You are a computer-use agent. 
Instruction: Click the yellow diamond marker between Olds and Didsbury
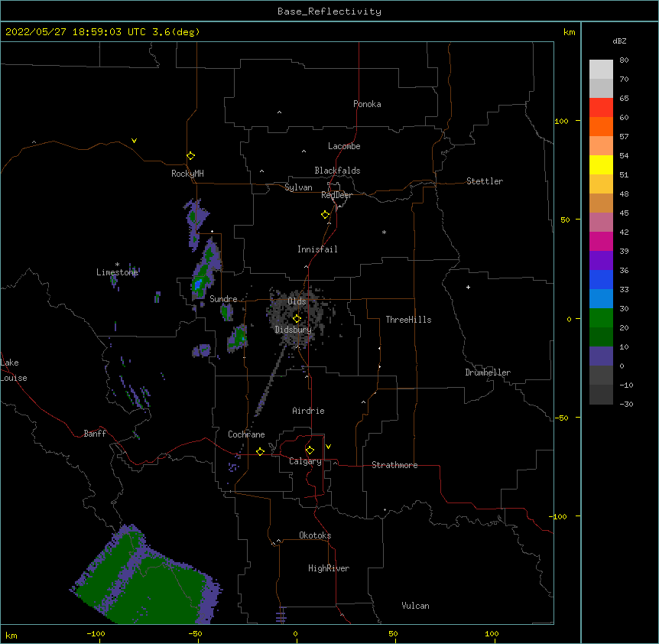pos(297,318)
